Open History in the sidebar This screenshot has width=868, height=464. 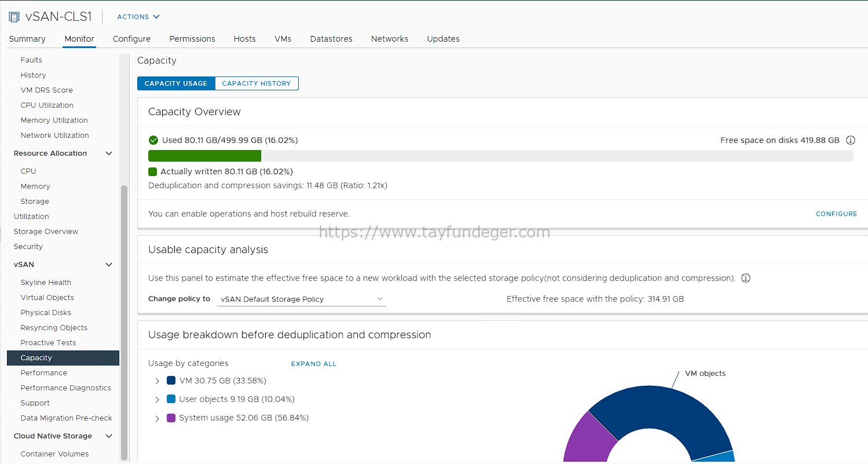click(x=33, y=75)
